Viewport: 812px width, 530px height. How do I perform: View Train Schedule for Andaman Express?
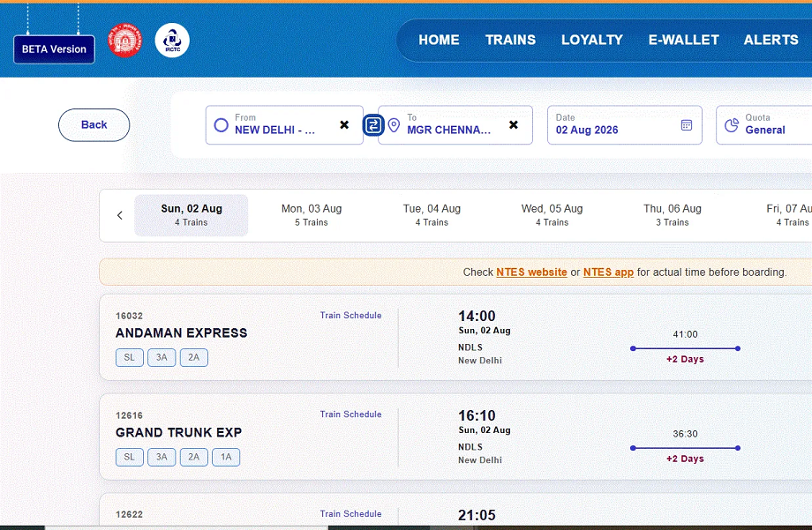click(350, 315)
